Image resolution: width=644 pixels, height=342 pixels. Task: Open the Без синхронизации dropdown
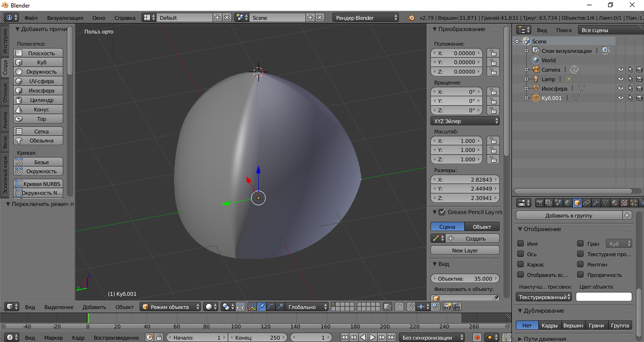pos(432,338)
